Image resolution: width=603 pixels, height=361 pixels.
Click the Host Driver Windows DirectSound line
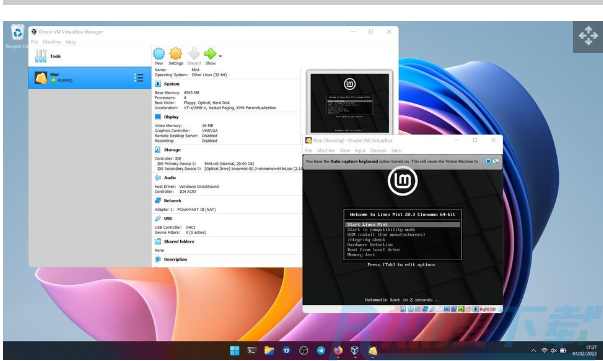coord(187,186)
